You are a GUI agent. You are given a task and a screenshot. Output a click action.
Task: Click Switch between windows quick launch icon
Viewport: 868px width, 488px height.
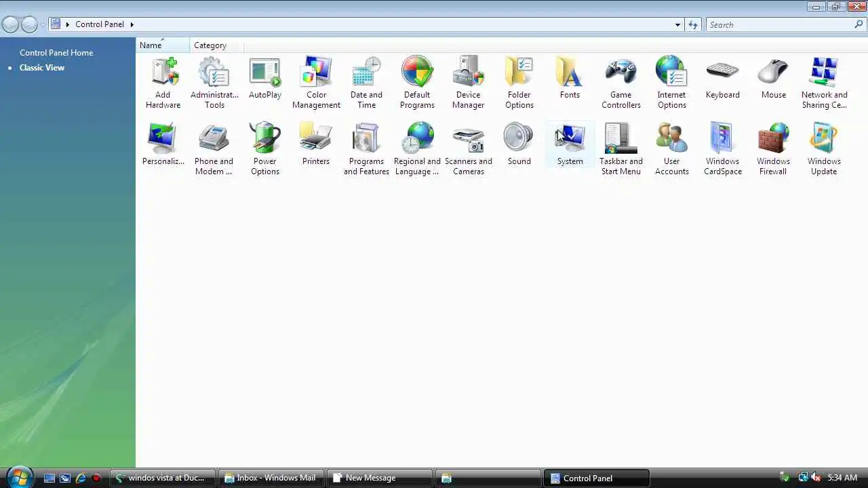pos(65,478)
